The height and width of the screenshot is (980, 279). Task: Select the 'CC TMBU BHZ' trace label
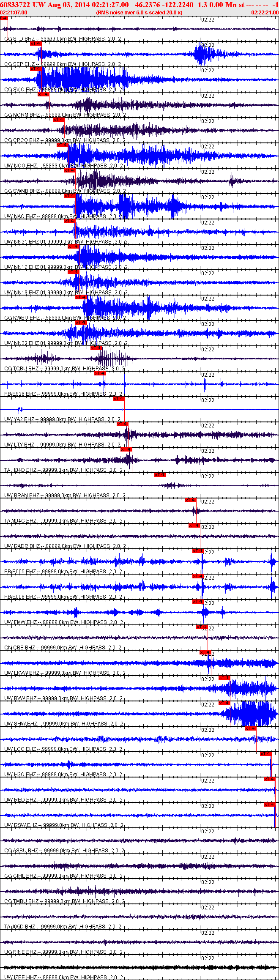pos(22,901)
